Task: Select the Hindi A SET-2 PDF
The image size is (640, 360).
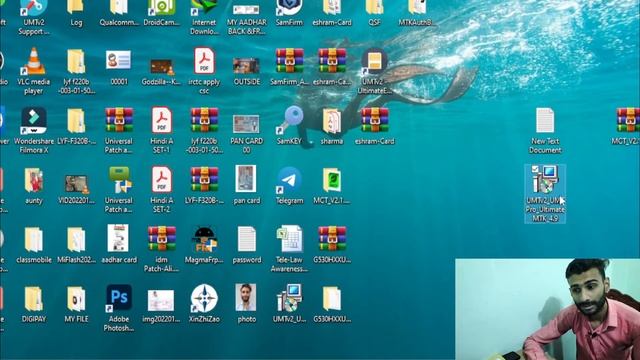Action: pos(162,180)
